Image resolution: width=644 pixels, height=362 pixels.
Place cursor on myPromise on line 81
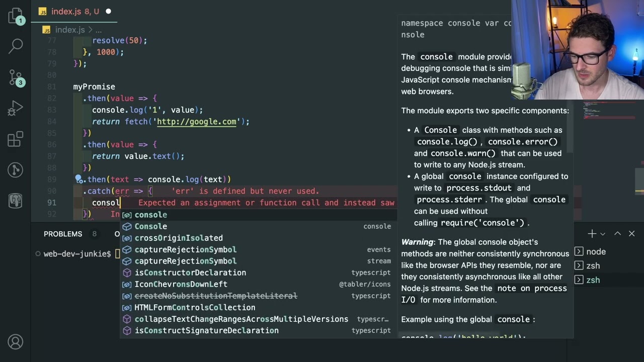(94, 87)
